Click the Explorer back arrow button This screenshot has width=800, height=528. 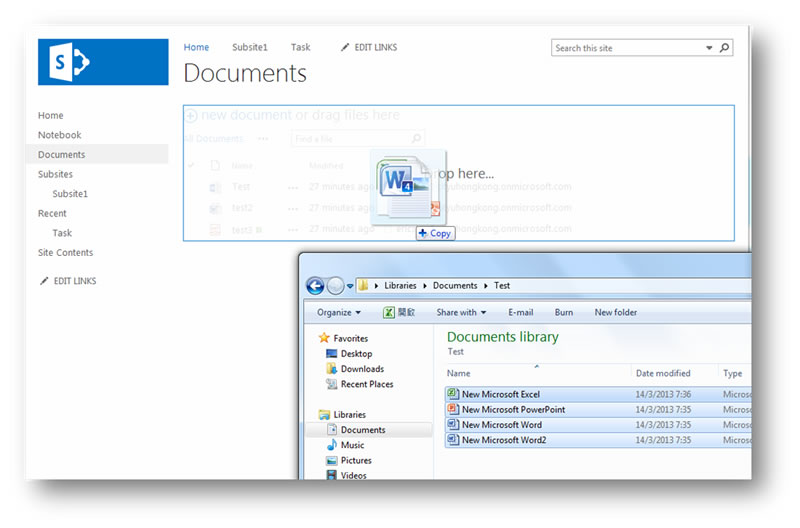point(315,285)
